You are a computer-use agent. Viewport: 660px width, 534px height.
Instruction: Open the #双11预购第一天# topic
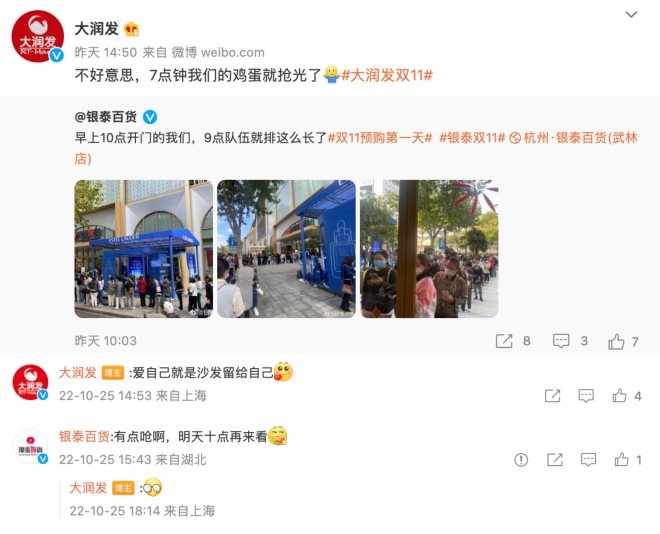(380, 138)
